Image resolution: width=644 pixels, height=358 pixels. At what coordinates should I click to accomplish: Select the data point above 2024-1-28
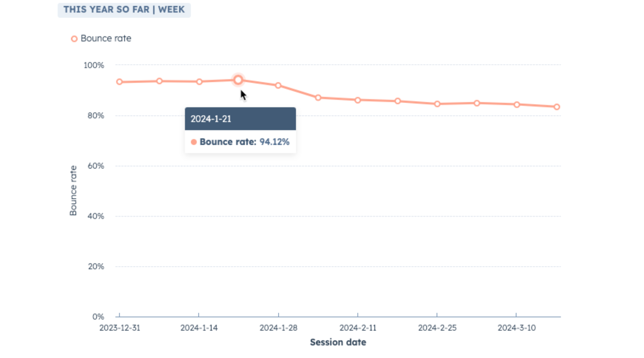(x=278, y=85)
